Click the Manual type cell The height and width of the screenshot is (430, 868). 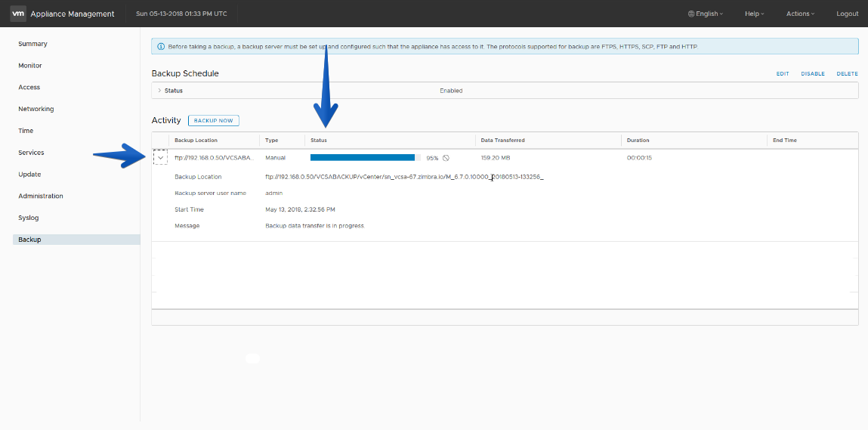(275, 158)
